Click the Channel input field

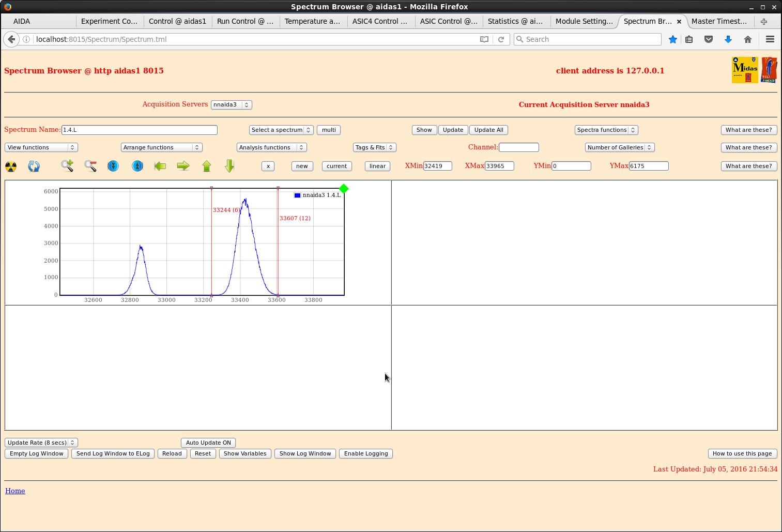[519, 147]
